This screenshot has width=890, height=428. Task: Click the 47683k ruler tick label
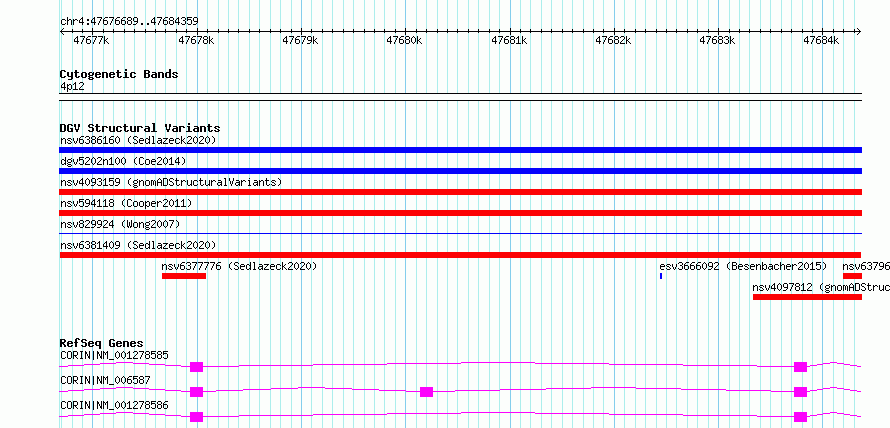717,40
